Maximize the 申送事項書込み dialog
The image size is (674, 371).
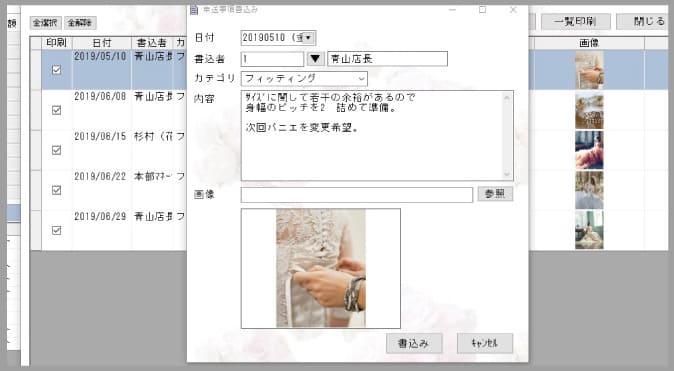[483, 9]
